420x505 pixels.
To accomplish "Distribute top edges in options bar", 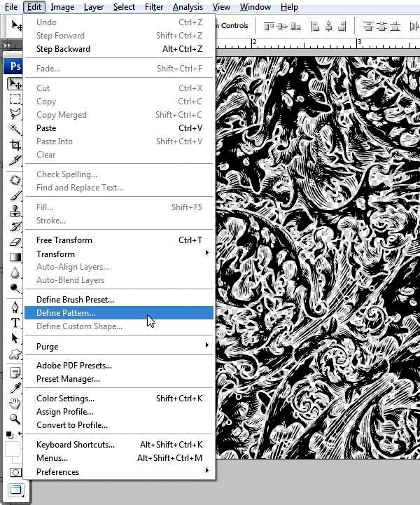I will (x=368, y=26).
